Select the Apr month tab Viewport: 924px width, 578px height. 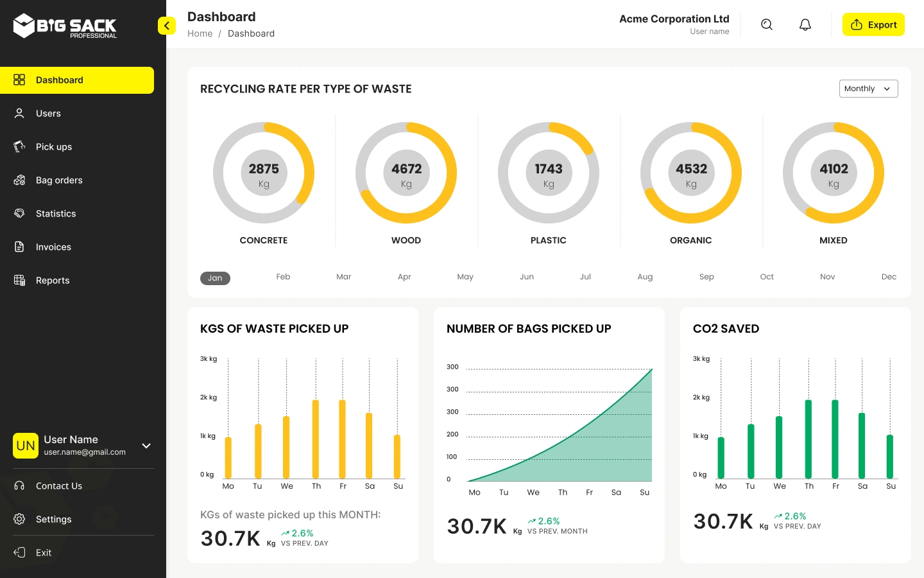click(404, 277)
